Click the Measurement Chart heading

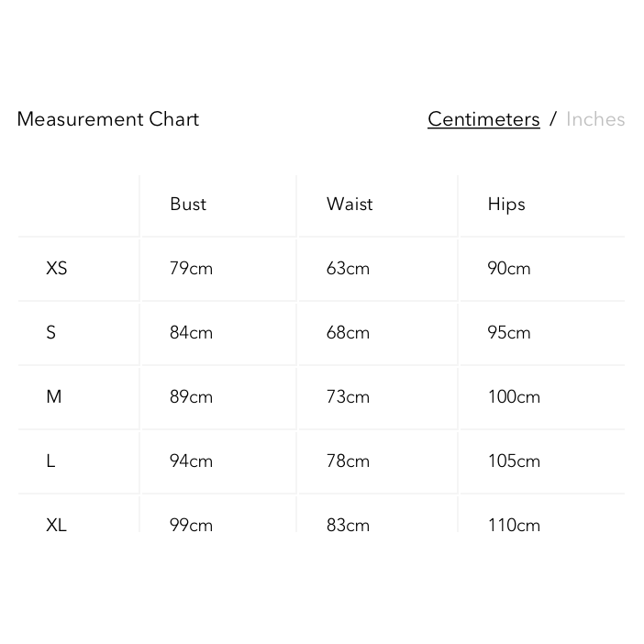click(x=108, y=119)
